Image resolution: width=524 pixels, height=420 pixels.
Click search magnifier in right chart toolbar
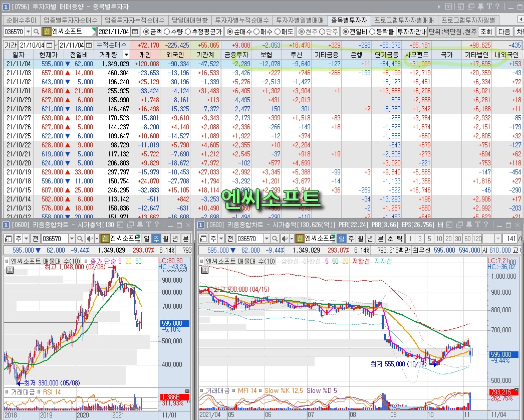(x=275, y=239)
